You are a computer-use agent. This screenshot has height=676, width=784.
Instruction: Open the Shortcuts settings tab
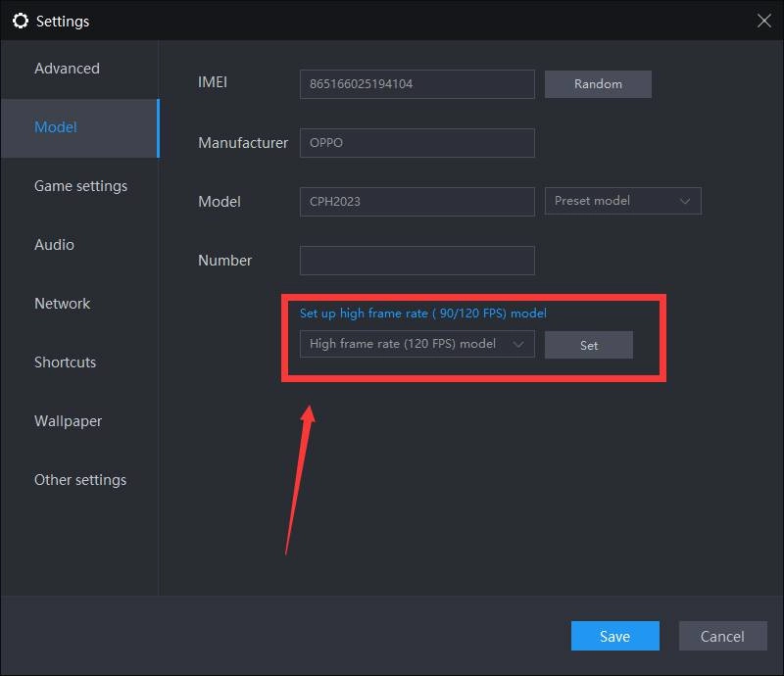point(65,362)
